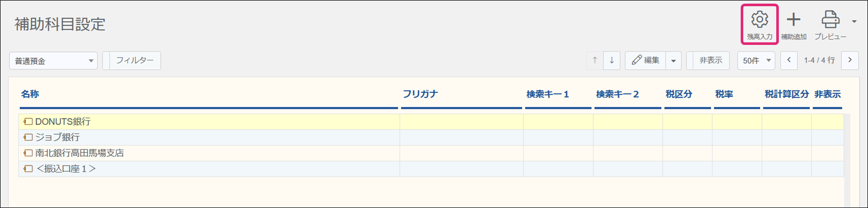The width and height of the screenshot is (868, 208).
Task: Select the 南北銀行高田馬場支店 row
Action: [431, 153]
